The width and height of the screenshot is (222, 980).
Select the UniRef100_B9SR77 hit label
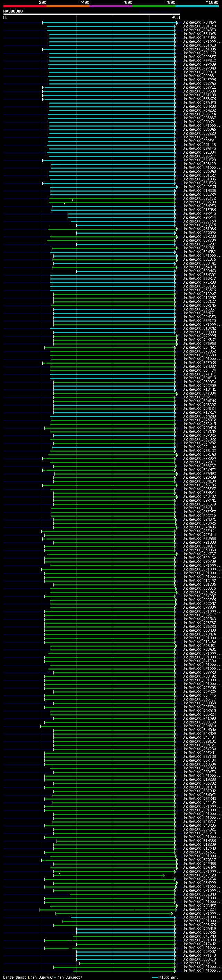[x=199, y=156]
